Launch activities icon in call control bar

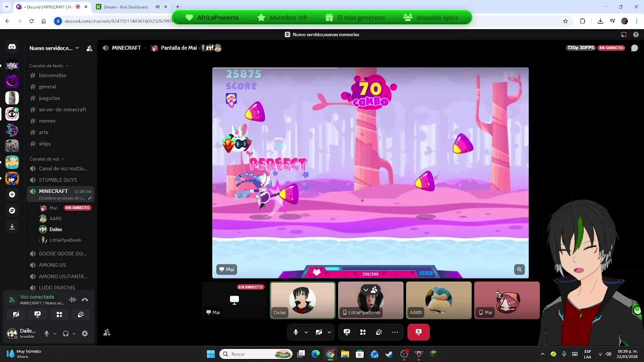[x=363, y=332]
